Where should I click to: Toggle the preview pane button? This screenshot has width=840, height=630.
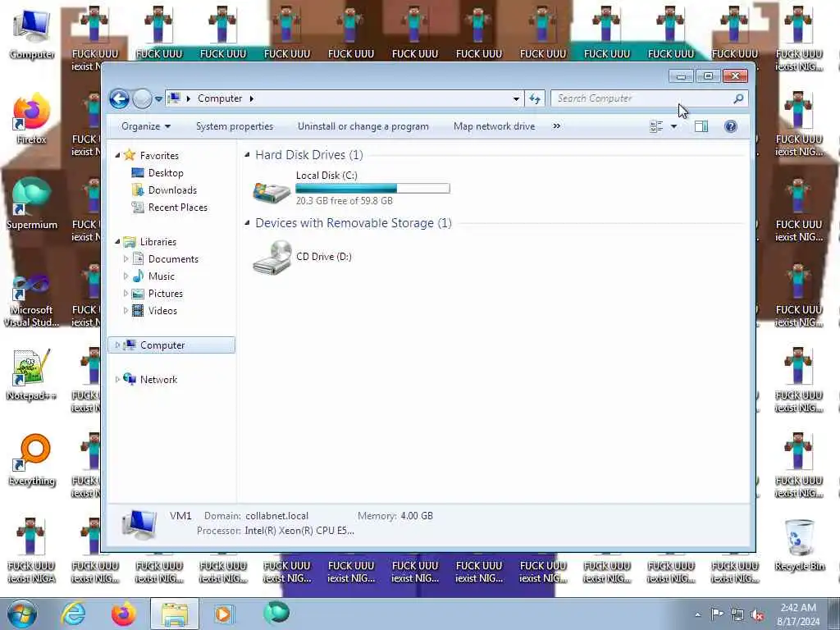point(701,126)
